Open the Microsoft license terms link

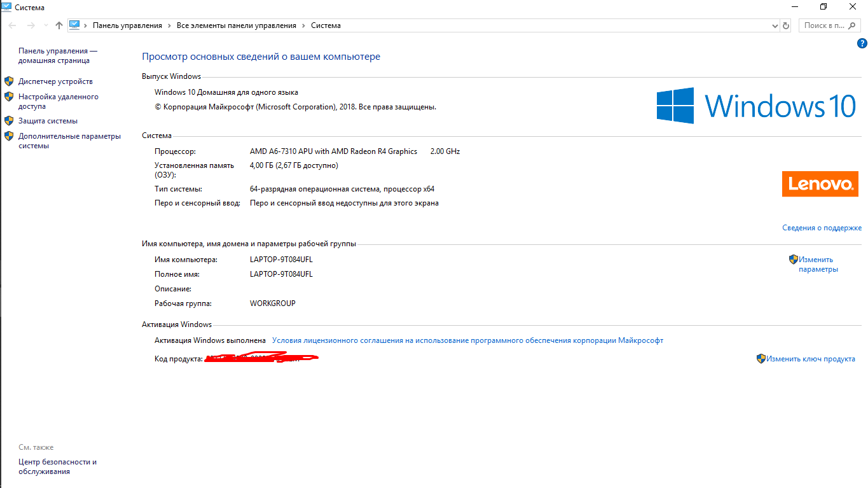coord(467,340)
